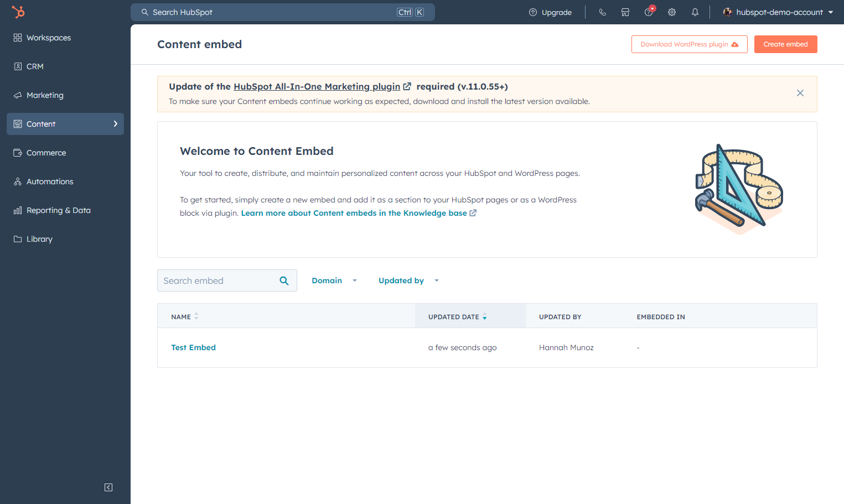Expand the Updated by filter dropdown
The width and height of the screenshot is (844, 504).
(x=408, y=280)
